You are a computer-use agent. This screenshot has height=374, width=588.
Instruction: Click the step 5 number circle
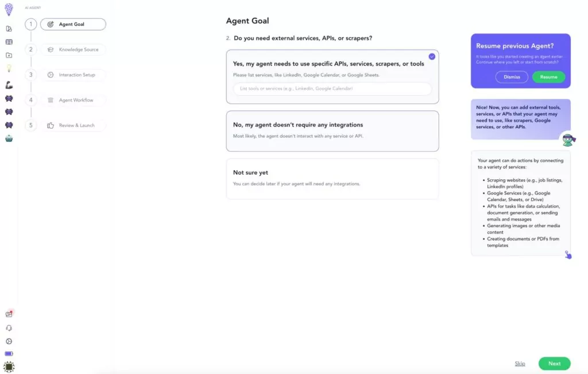coord(31,125)
